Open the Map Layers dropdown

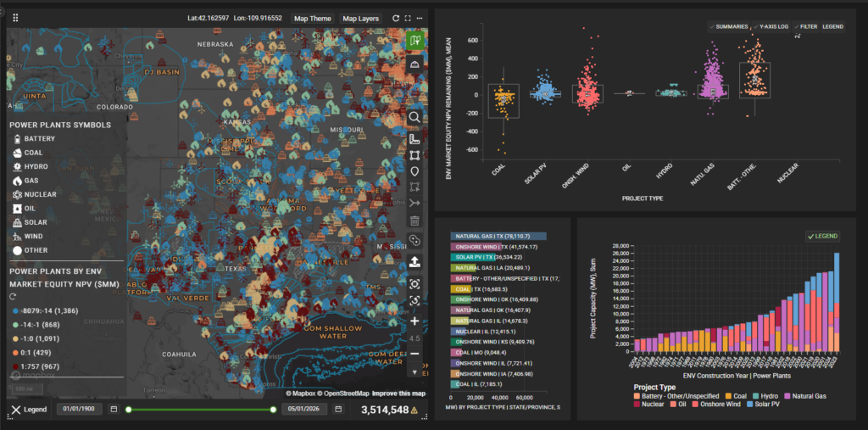(x=361, y=19)
